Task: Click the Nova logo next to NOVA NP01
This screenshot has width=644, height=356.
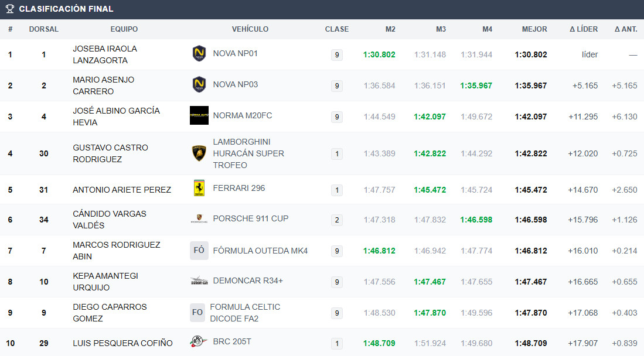Action: coord(199,53)
